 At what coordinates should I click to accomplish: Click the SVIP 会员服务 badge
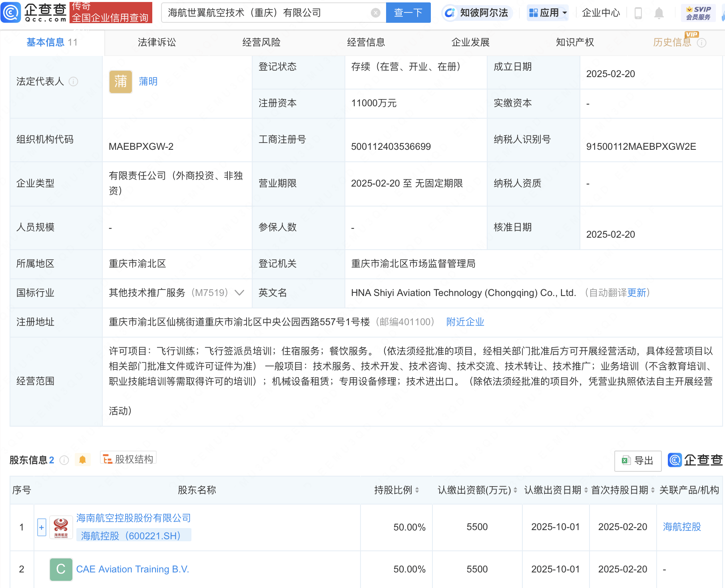pos(698,12)
